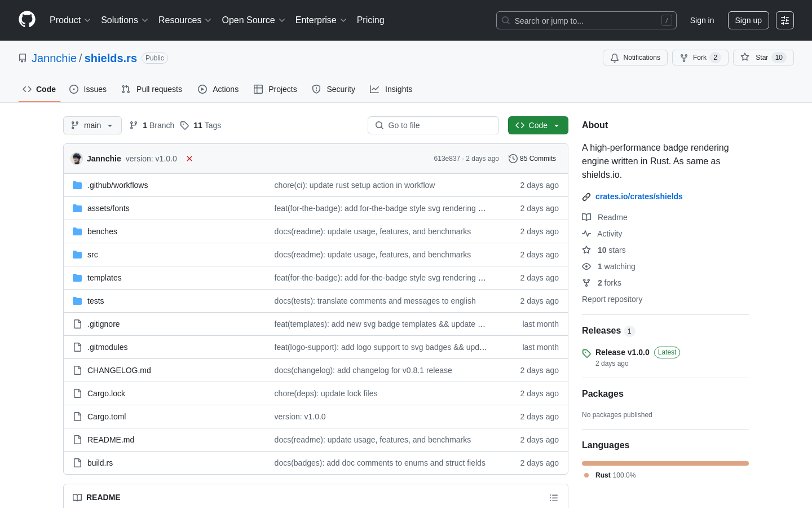The height and width of the screenshot is (508, 812).
Task: Click commit hash 613e837
Action: [x=447, y=159]
